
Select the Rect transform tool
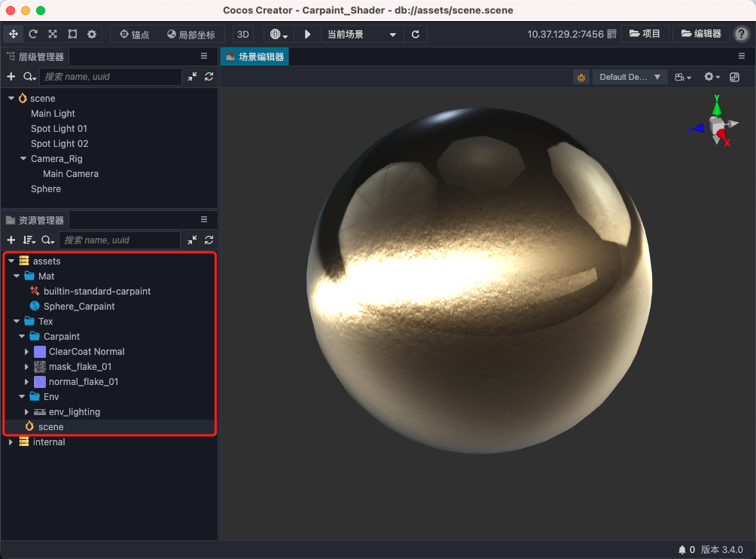72,34
